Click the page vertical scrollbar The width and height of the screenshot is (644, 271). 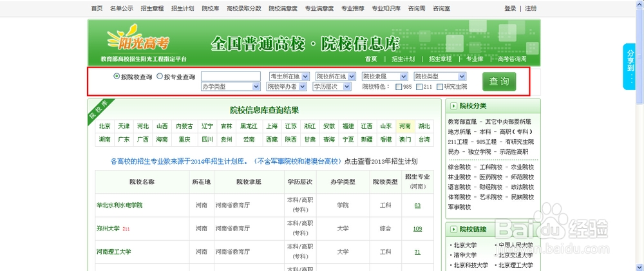(x=640, y=135)
